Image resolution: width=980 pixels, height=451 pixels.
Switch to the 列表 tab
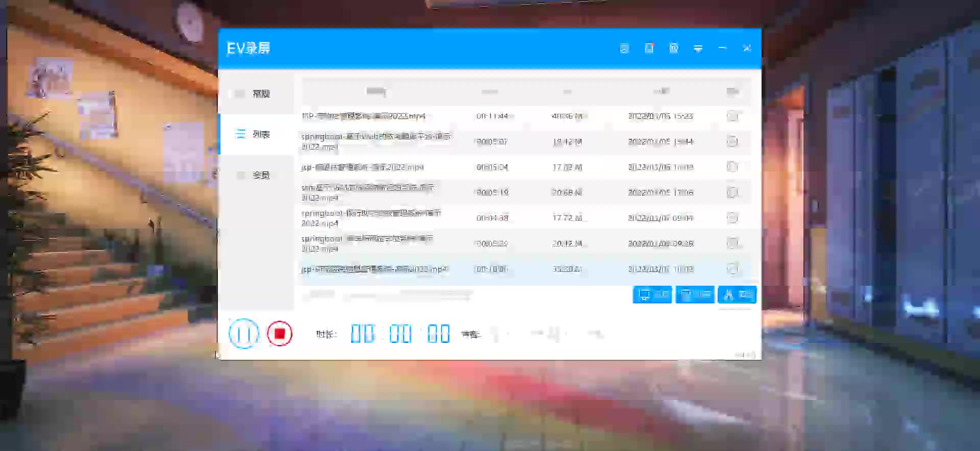[x=256, y=134]
